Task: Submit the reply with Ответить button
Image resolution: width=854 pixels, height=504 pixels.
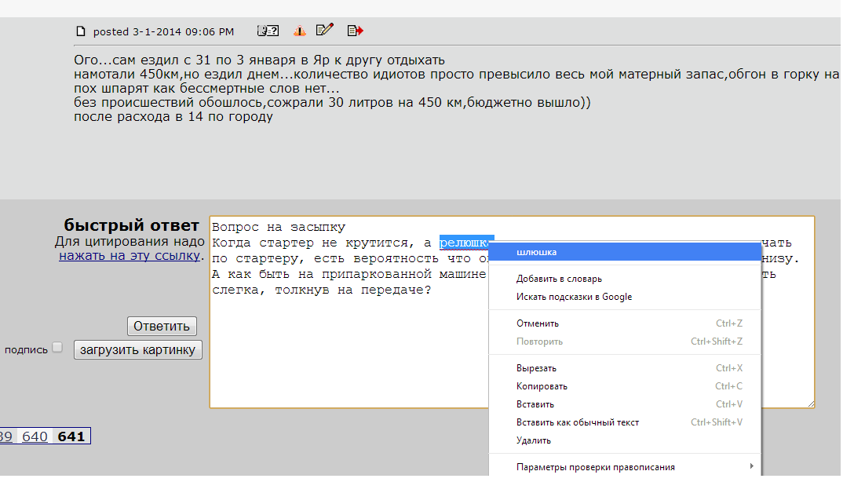Action: 162,326
